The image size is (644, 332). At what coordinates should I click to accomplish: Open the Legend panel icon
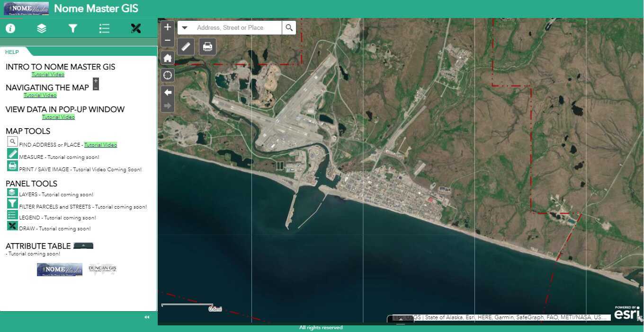coord(104,28)
